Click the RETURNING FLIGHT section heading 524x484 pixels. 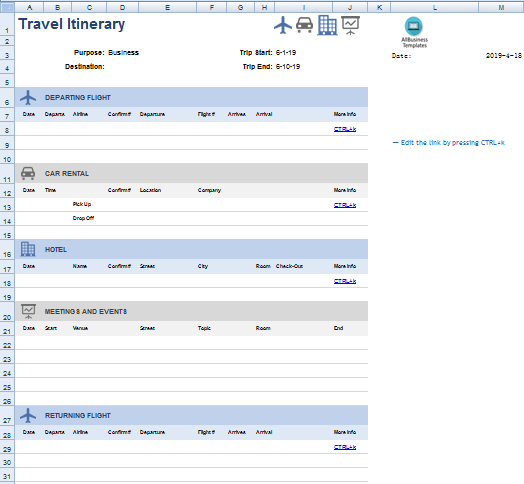[78, 415]
